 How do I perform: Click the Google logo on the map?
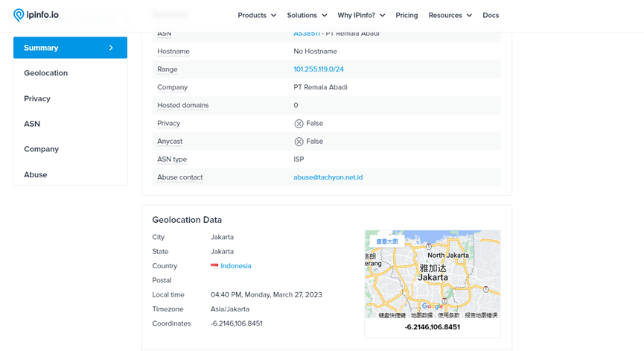tap(432, 306)
